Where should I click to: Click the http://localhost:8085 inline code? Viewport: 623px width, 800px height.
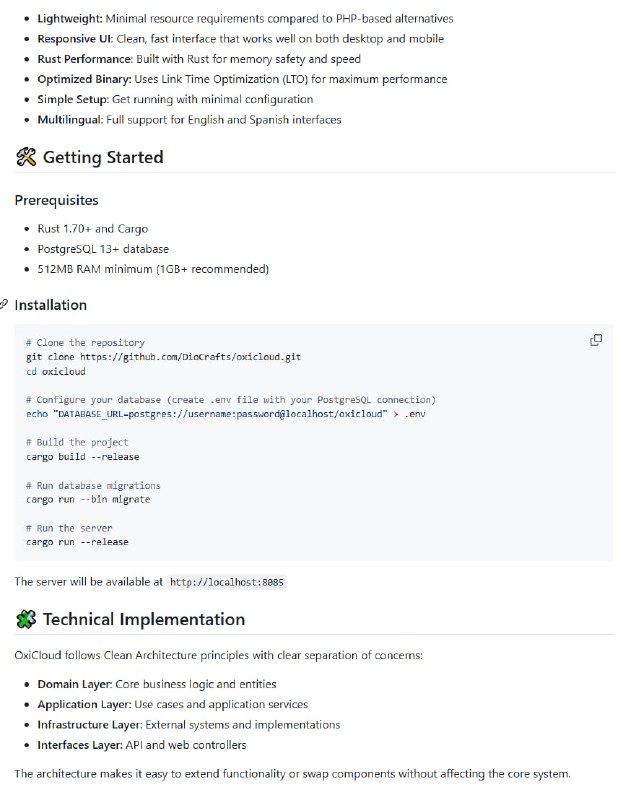[x=228, y=582]
